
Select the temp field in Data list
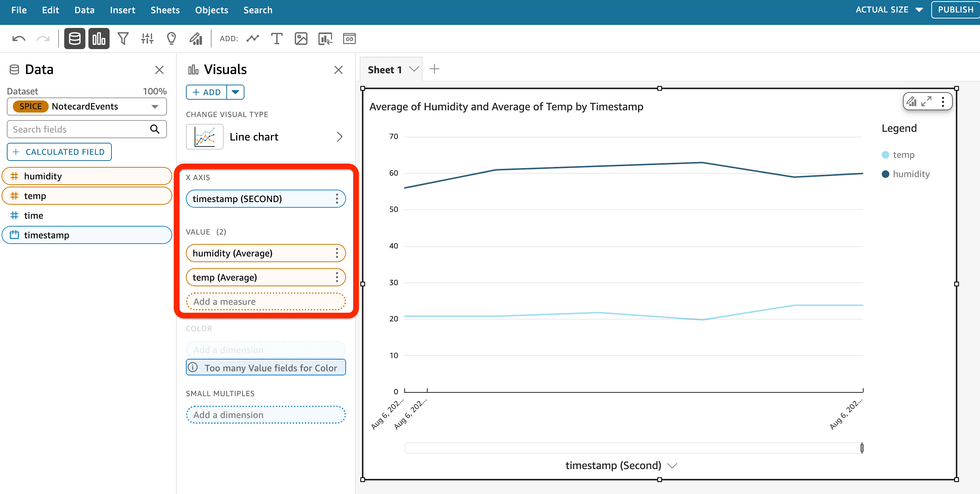[87, 196]
